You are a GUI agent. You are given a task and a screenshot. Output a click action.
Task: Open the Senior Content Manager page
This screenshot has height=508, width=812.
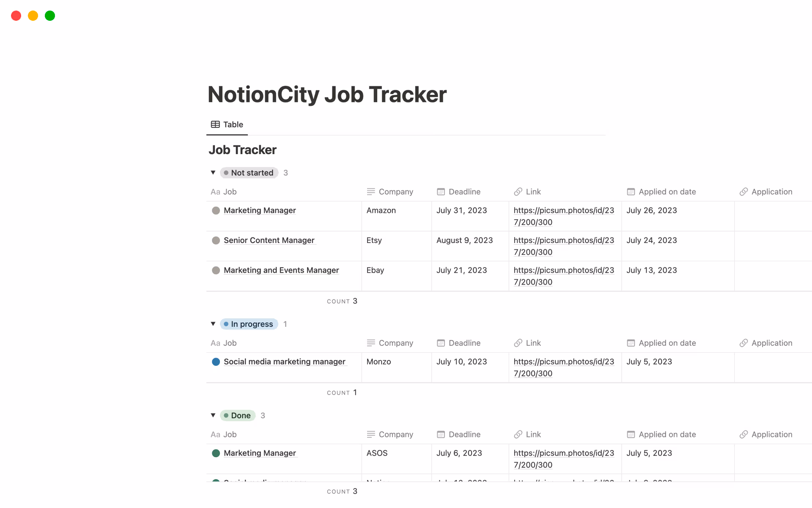click(269, 240)
